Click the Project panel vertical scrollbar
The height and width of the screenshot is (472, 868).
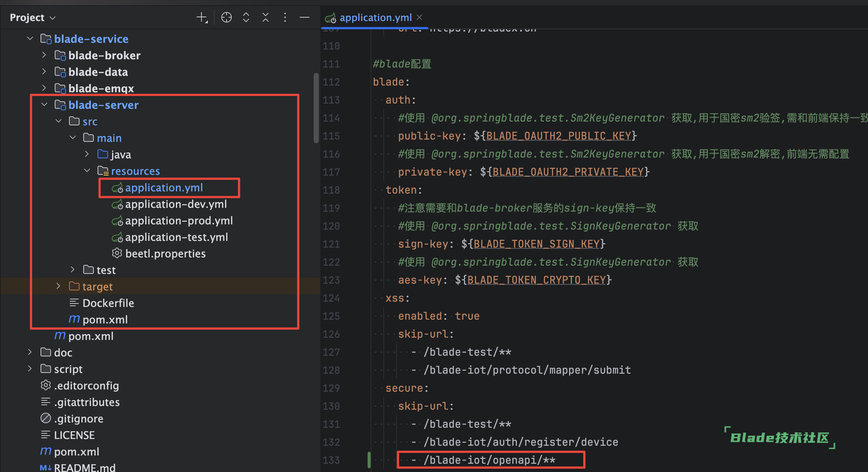tap(316, 108)
